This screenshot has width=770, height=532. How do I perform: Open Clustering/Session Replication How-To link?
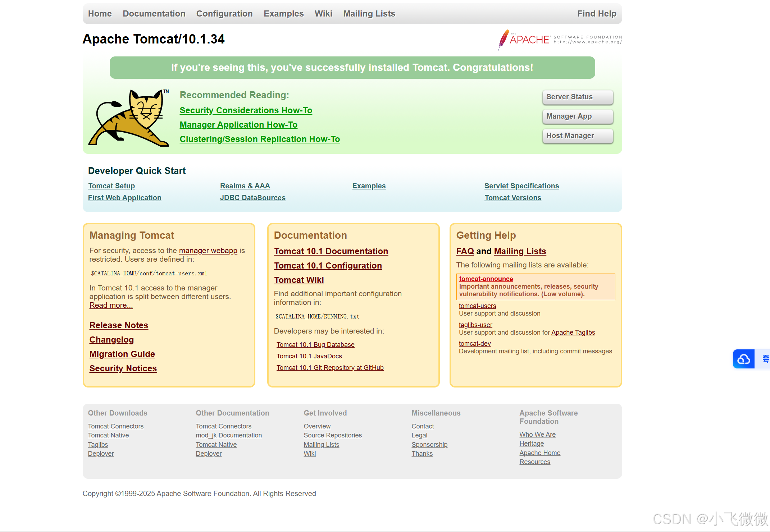[260, 139]
